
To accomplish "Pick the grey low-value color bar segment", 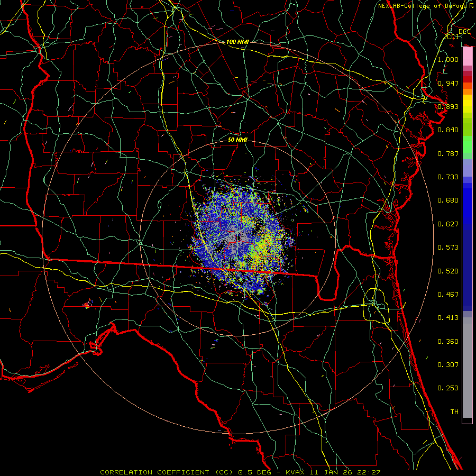I will coord(467,368).
